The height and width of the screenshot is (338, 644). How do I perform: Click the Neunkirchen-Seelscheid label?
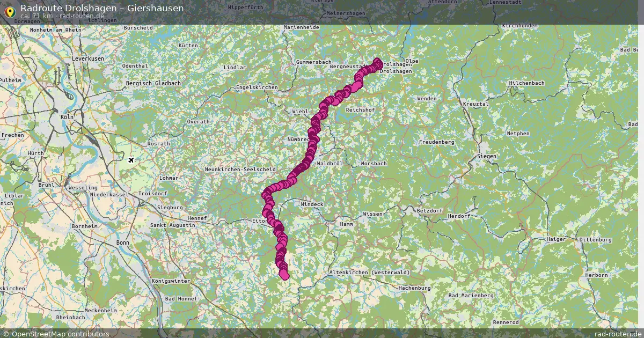(240, 169)
